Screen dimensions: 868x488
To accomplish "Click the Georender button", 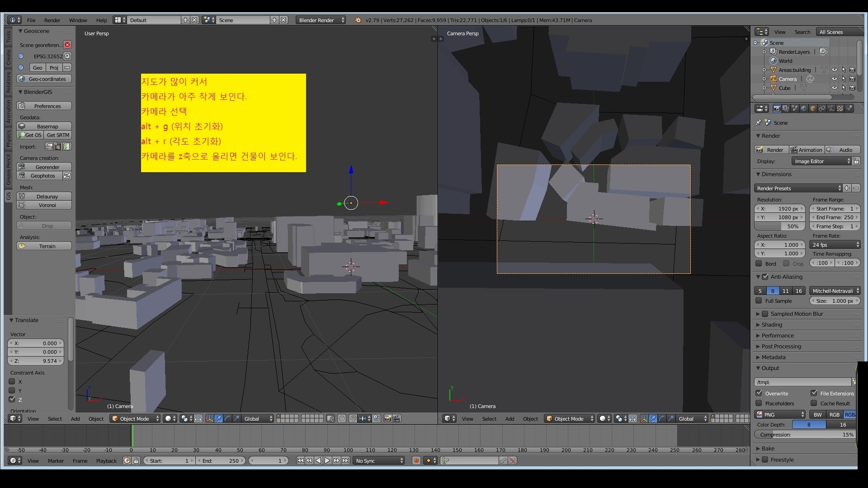I will (x=44, y=167).
